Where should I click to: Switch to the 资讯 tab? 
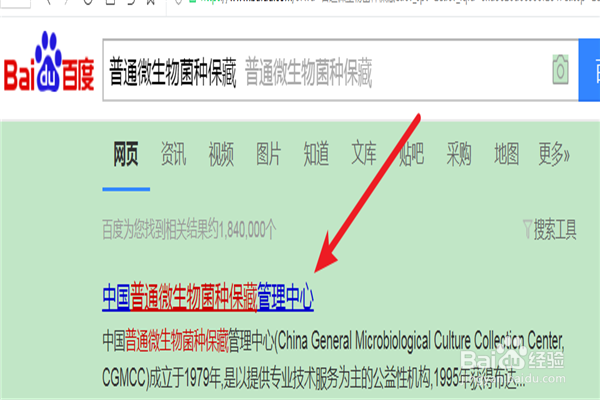(173, 154)
